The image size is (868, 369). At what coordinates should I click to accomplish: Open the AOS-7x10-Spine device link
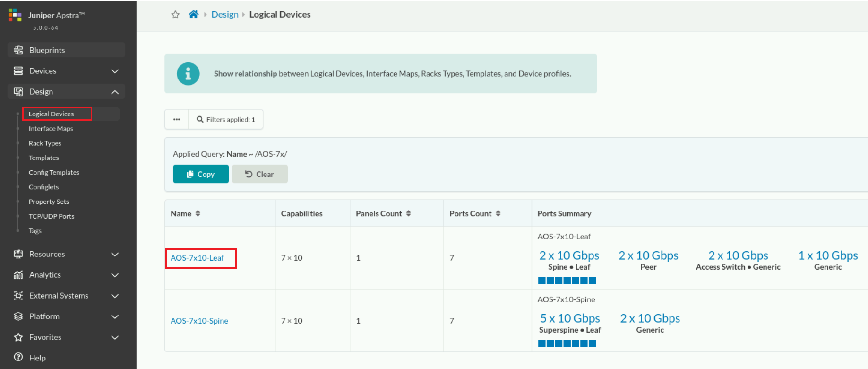coord(199,321)
